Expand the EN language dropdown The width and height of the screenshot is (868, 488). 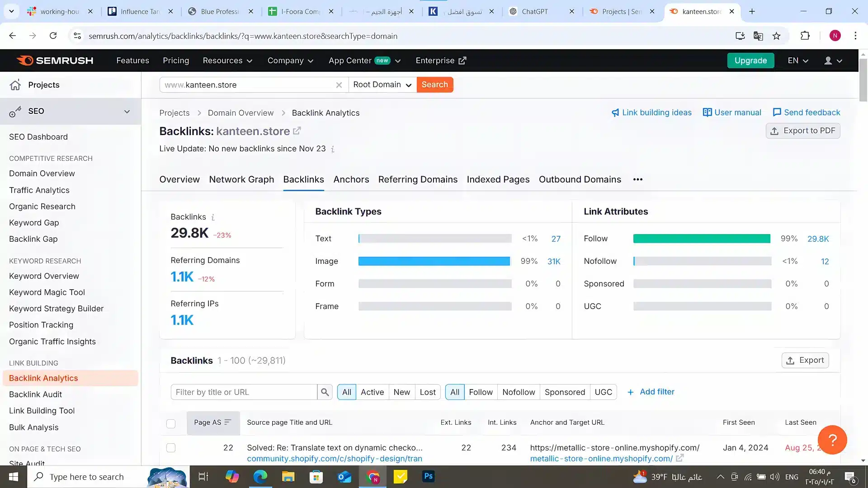tap(797, 60)
